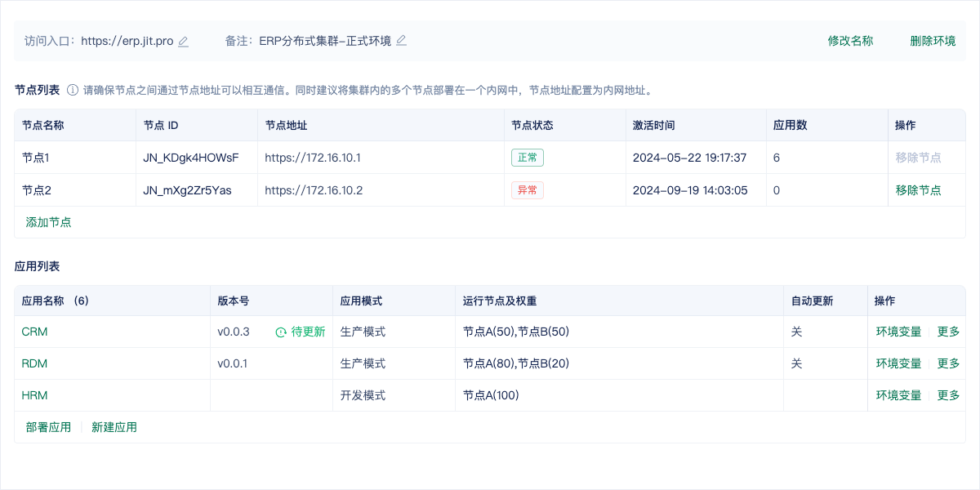Click the node list info icon
Image resolution: width=980 pixels, height=490 pixels.
72,90
